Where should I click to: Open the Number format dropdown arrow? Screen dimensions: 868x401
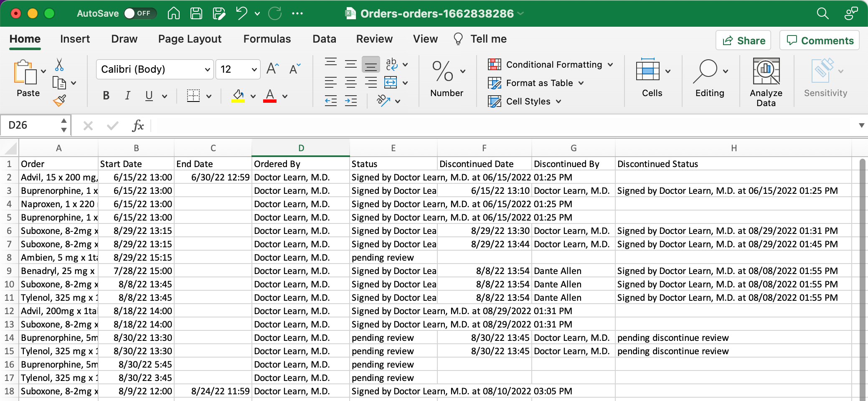463,71
